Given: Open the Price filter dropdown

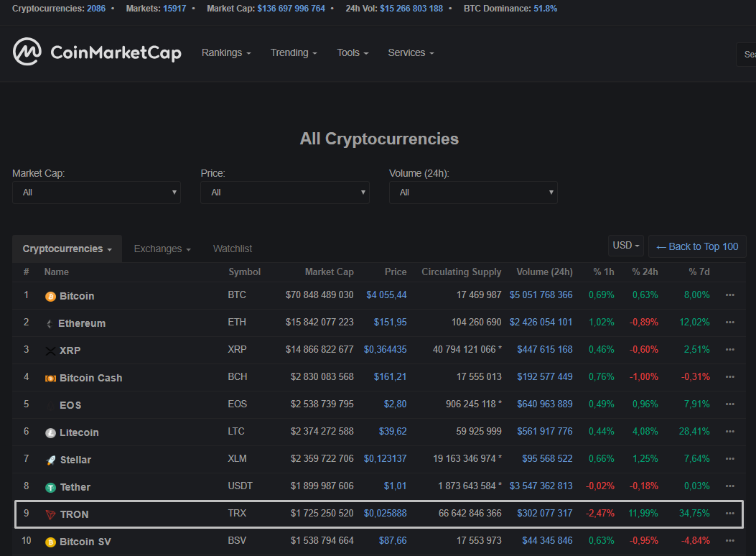Looking at the screenshot, I should tap(284, 193).
